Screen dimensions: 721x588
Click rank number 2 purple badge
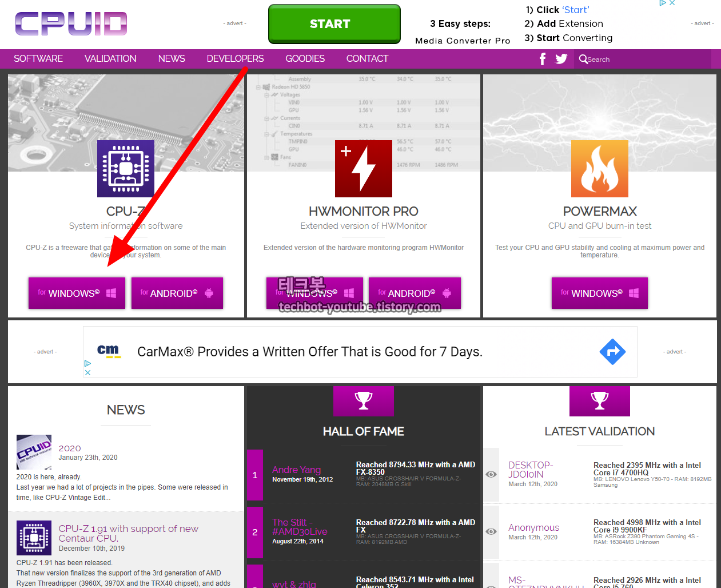tap(255, 532)
